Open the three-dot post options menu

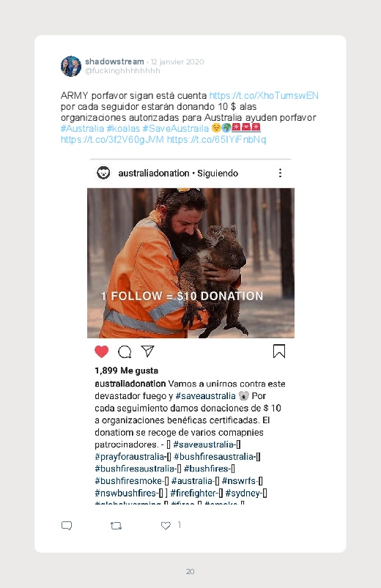(x=280, y=173)
